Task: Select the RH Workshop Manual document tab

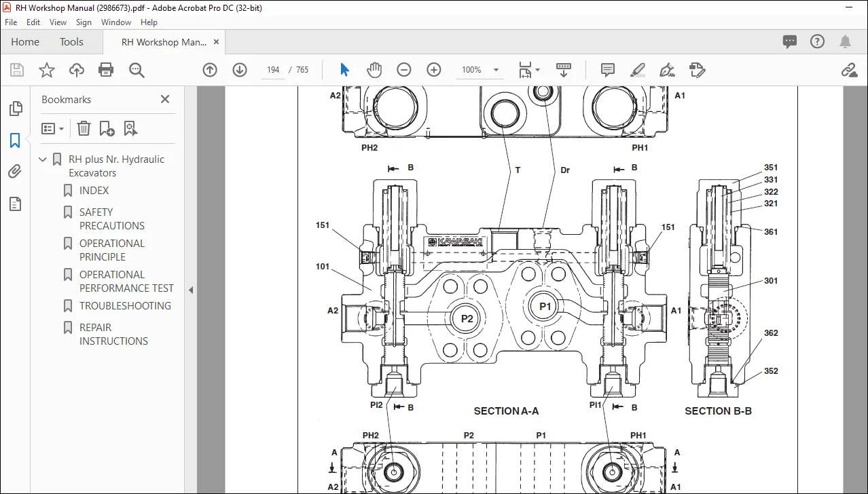Action: [164, 42]
